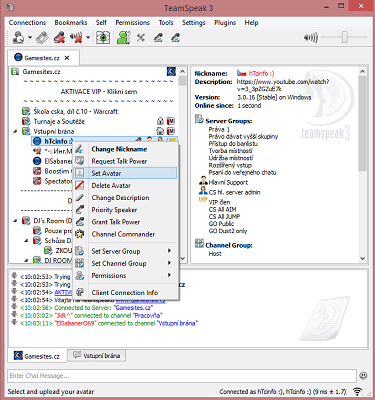Click the second pencil microphone toolbar icon
Image resolution: width=375 pixels, height=400 pixels.
pyautogui.click(x=175, y=37)
